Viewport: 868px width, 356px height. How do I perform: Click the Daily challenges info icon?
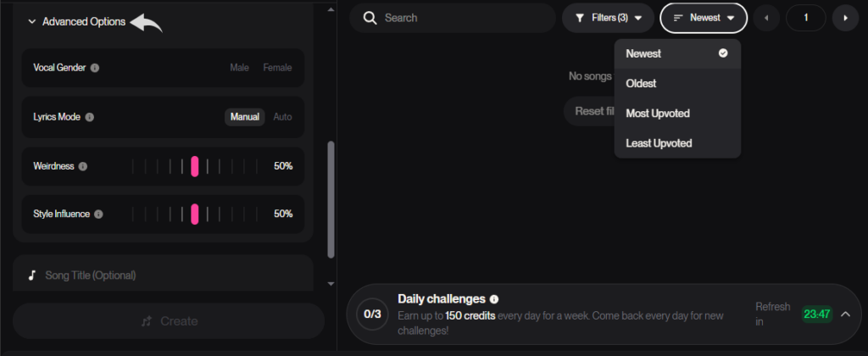[494, 299]
